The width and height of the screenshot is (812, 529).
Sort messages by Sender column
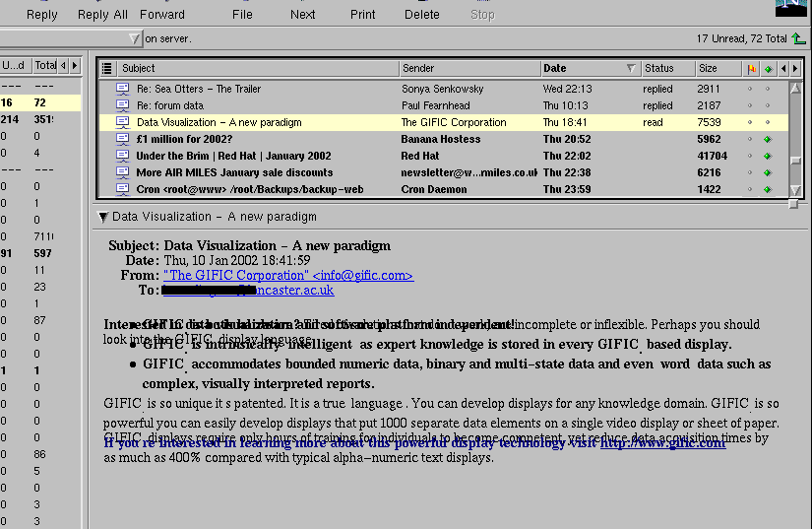pyautogui.click(x=469, y=68)
